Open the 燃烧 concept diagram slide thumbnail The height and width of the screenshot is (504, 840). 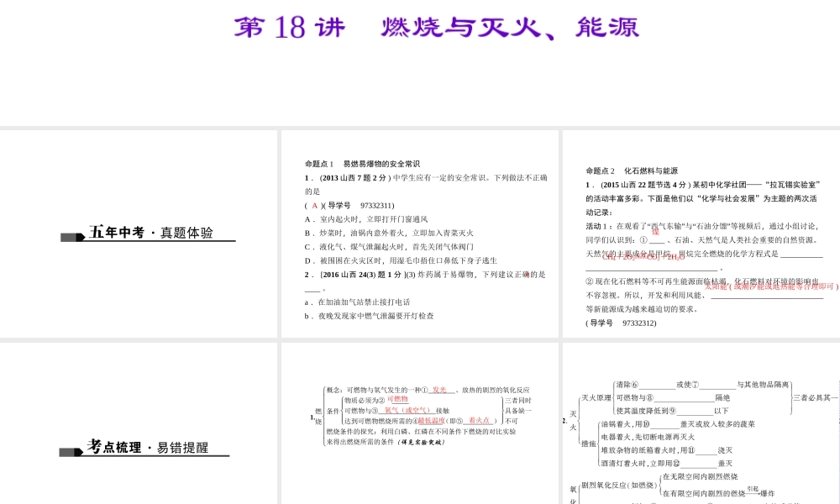coord(419,423)
